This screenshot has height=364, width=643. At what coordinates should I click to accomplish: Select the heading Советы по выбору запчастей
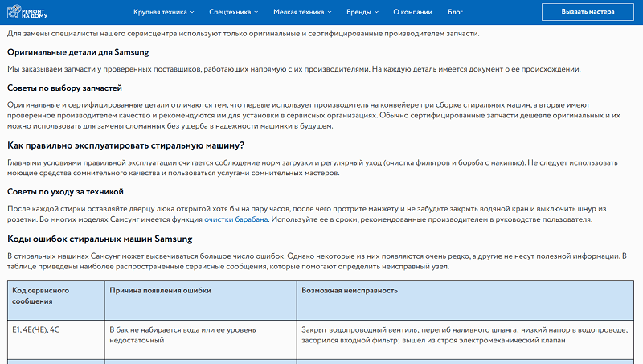click(x=64, y=88)
